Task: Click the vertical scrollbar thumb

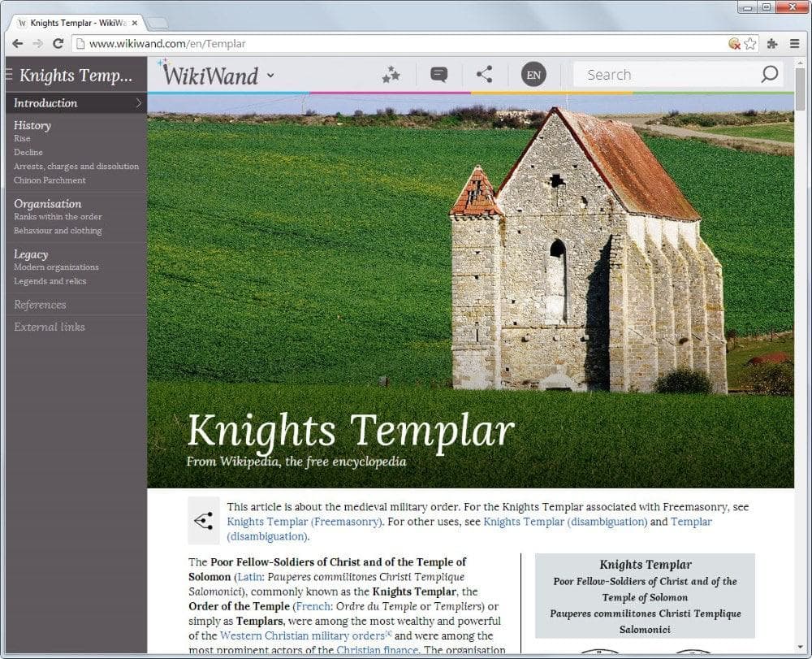Action: (801, 89)
